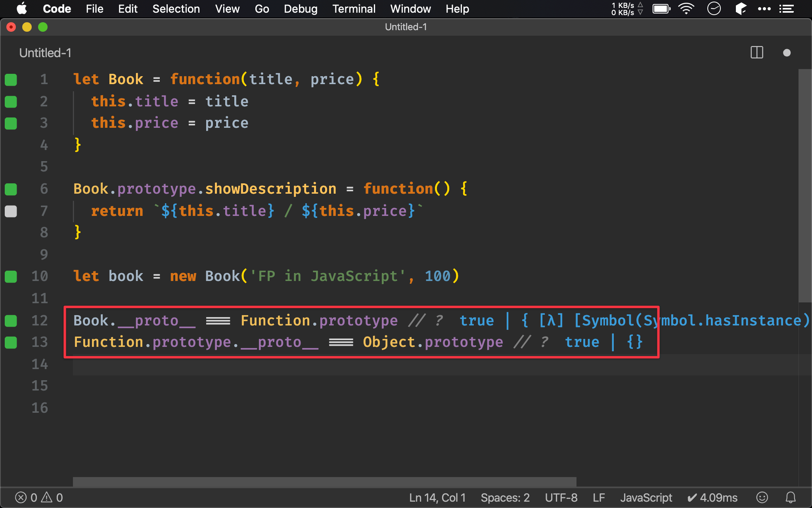This screenshot has height=508, width=812.
Task: Click the horizontal scrollbar at the bottom
Action: (x=324, y=481)
